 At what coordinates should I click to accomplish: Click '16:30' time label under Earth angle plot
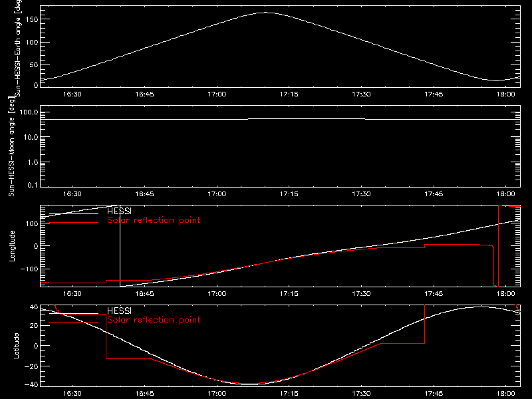pos(72,94)
